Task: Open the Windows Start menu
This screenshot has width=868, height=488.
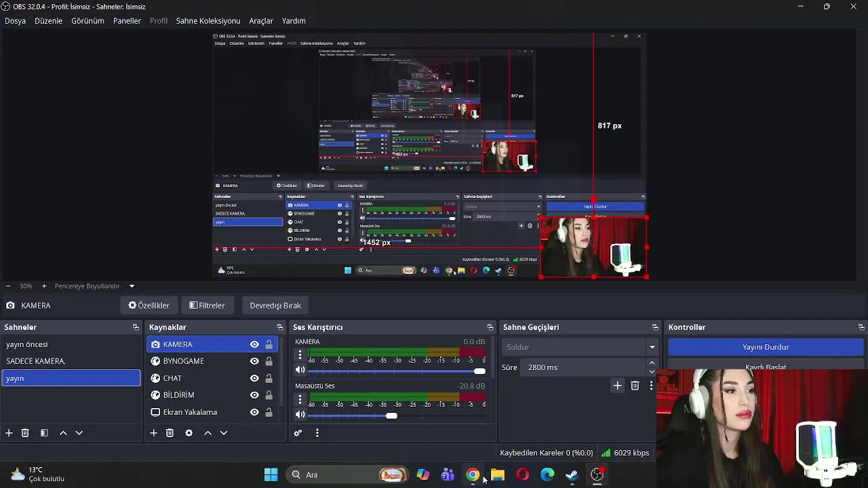Action: coord(271,474)
